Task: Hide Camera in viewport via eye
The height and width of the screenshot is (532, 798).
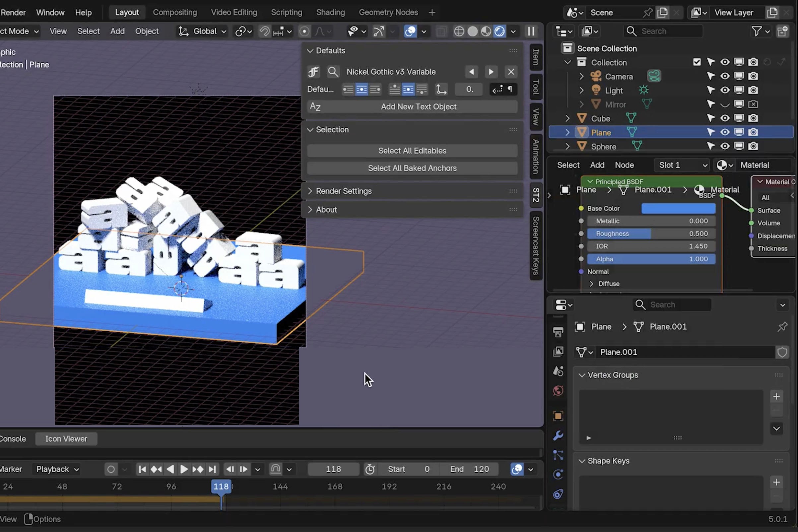Action: pos(725,76)
